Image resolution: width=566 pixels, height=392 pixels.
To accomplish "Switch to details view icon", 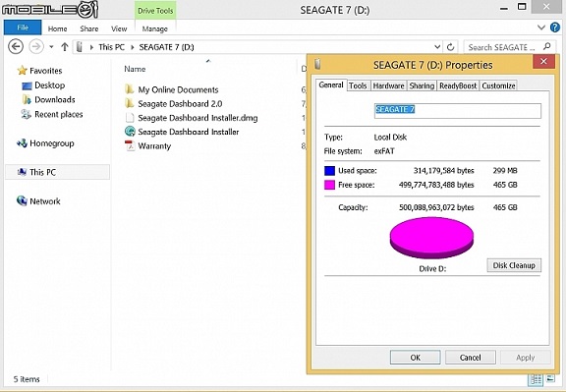I will (536, 379).
